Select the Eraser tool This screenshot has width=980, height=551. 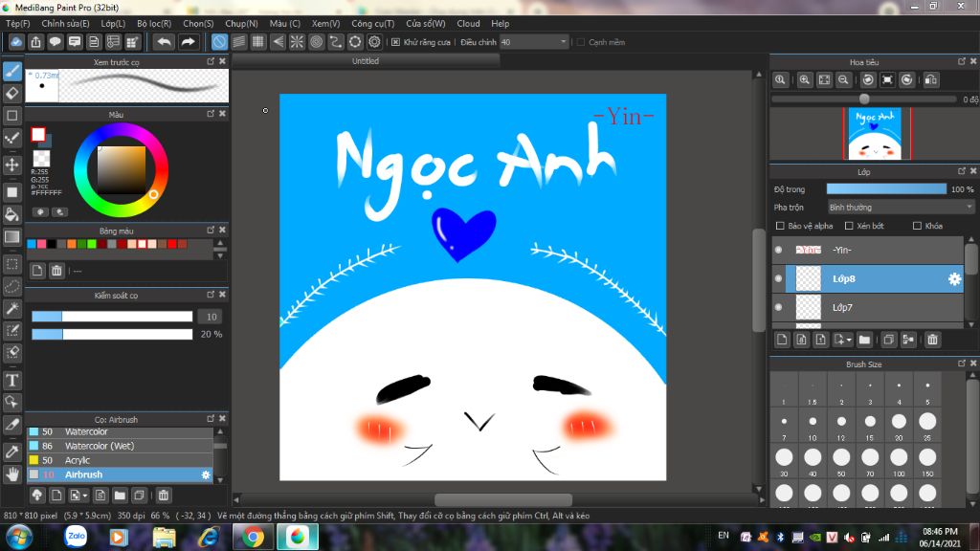point(11,93)
